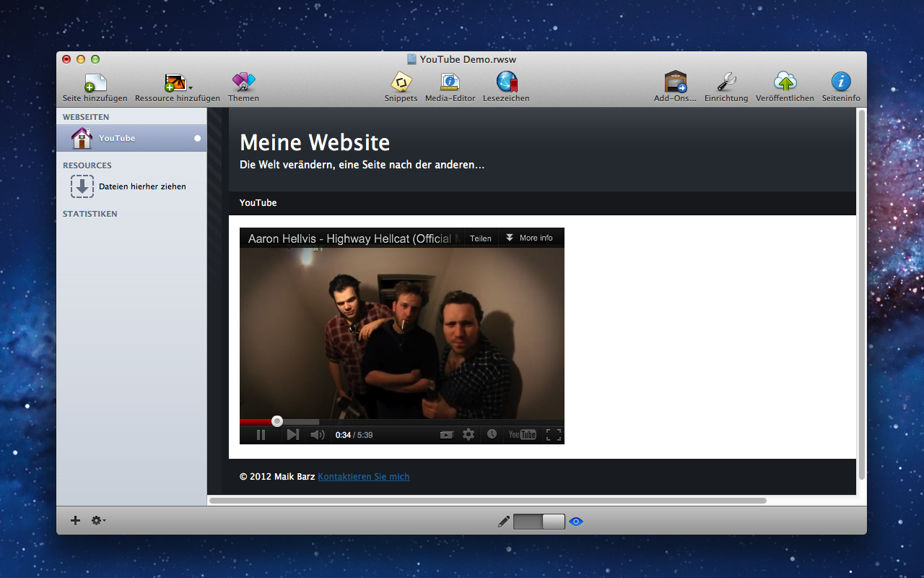Open the Snippets panel
The width and height of the screenshot is (924, 578).
click(401, 88)
